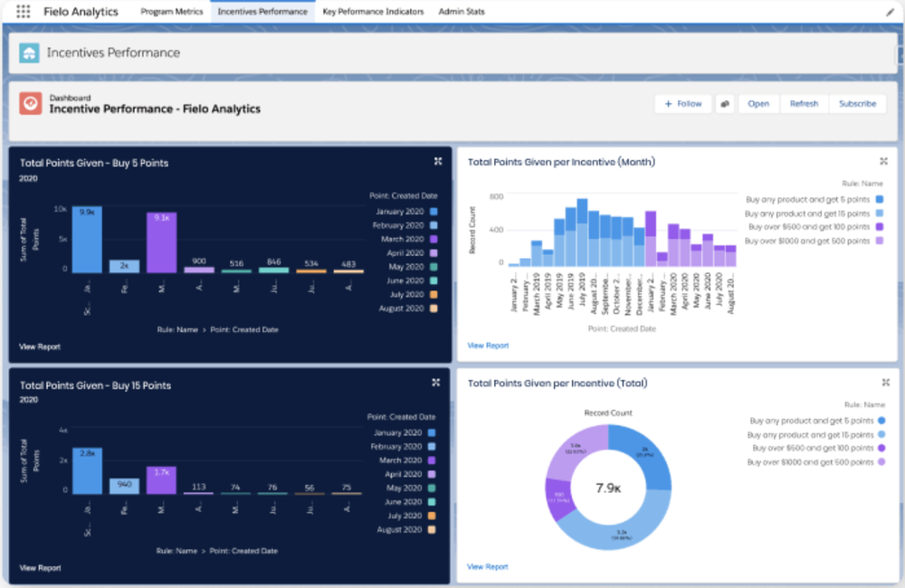This screenshot has height=588, width=905.
Task: Click August 2020 swatch in Buy 5 legend
Action: coord(433,308)
